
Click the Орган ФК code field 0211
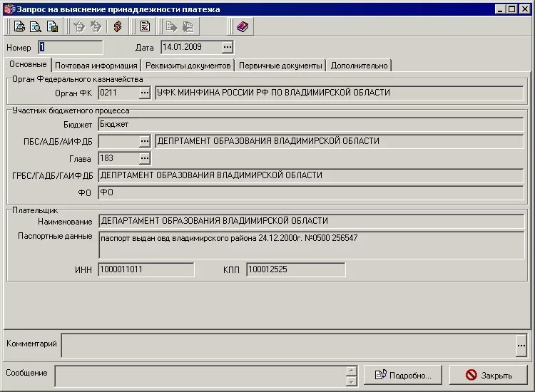118,93
